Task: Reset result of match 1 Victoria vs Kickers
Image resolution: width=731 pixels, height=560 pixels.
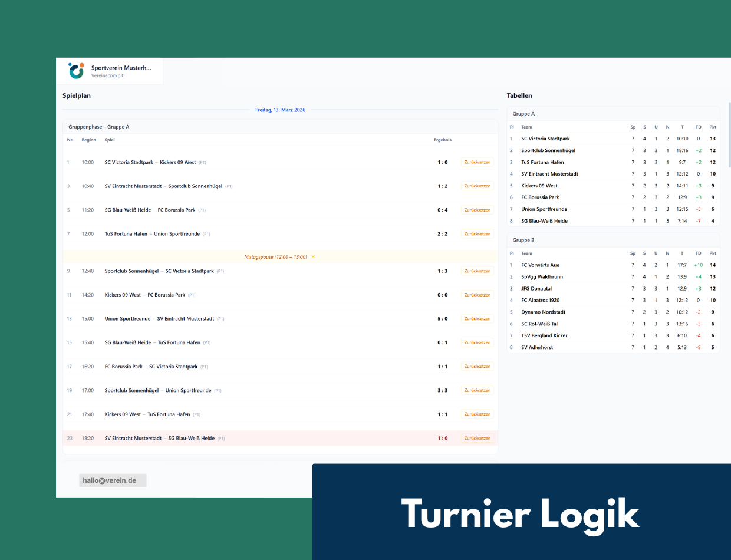Action: pyautogui.click(x=477, y=162)
